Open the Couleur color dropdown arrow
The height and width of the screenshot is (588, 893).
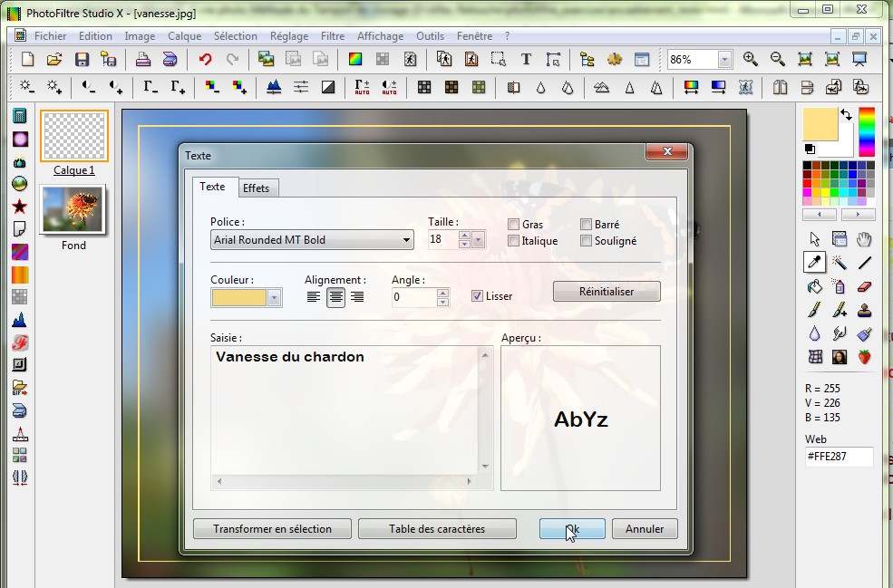pos(275,298)
